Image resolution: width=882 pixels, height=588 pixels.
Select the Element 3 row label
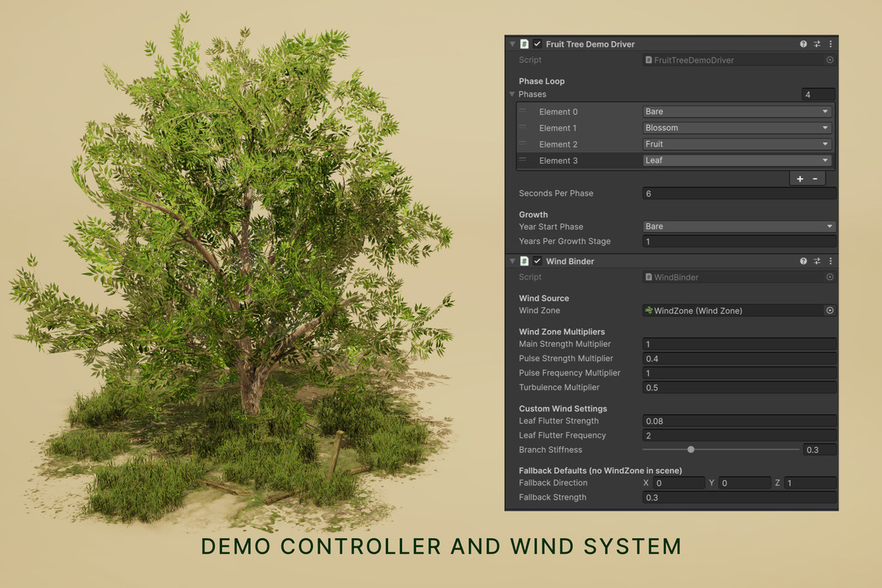click(x=559, y=160)
